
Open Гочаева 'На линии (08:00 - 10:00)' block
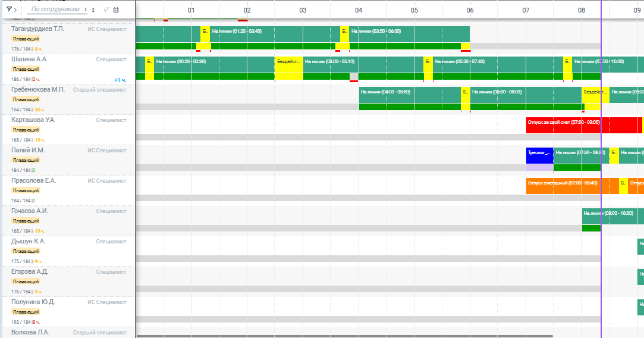pos(613,217)
